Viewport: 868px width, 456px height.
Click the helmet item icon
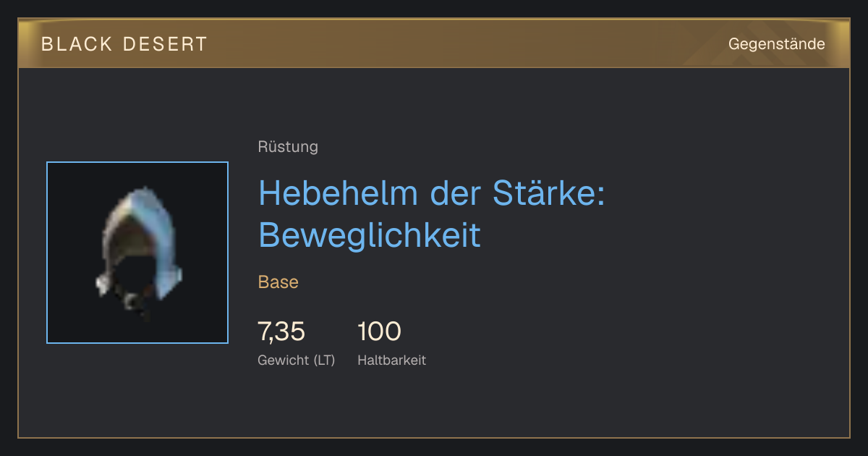[137, 253]
